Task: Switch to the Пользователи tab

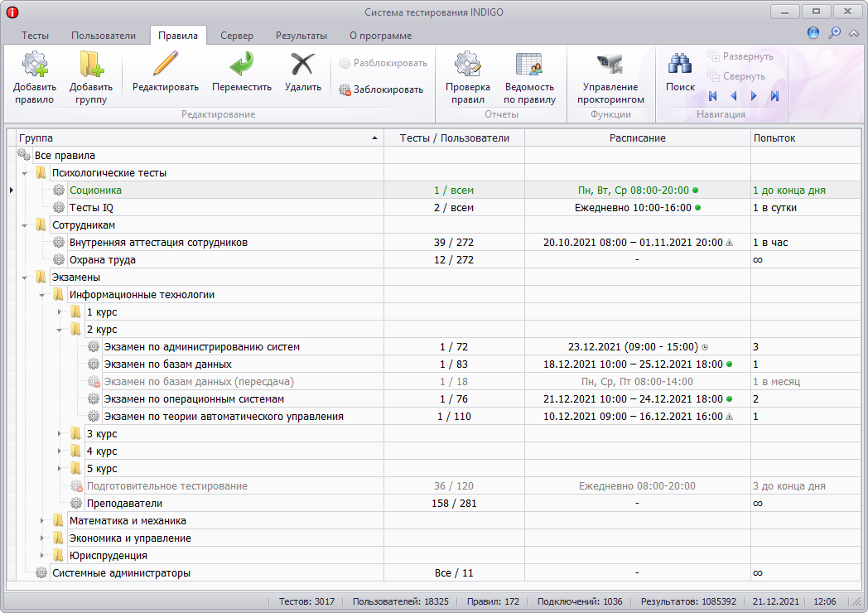Action: [104, 36]
